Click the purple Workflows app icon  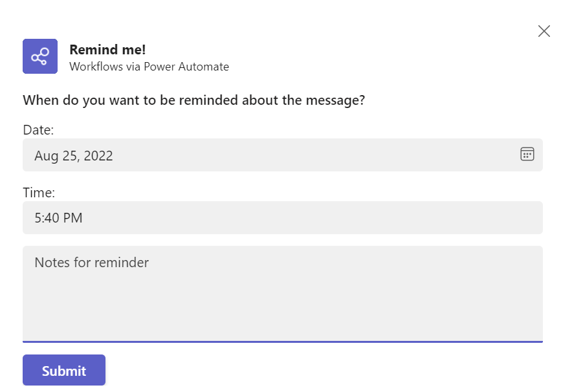tap(40, 56)
